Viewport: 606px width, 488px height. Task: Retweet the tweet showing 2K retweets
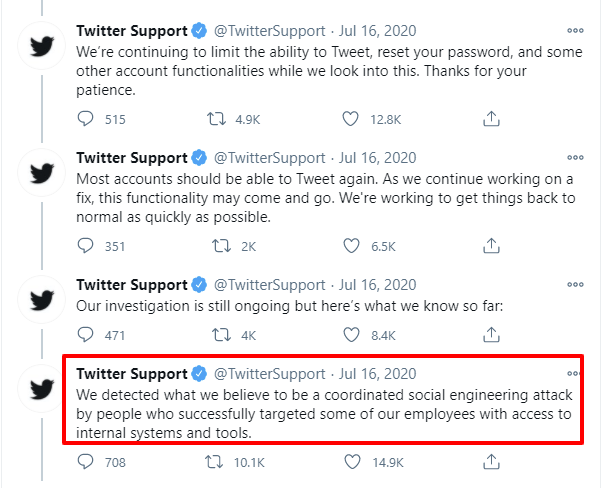(x=221, y=246)
